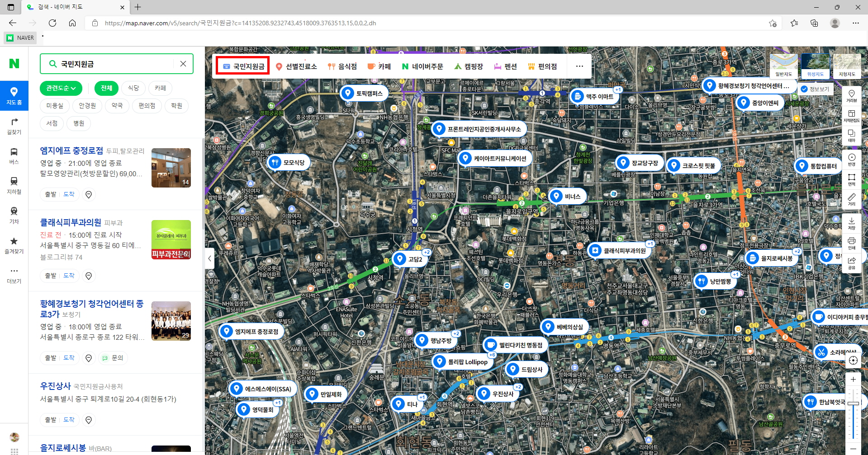Screen dimensions: 868x455
Task: Click the 저장 save map icon
Action: [x=851, y=223]
